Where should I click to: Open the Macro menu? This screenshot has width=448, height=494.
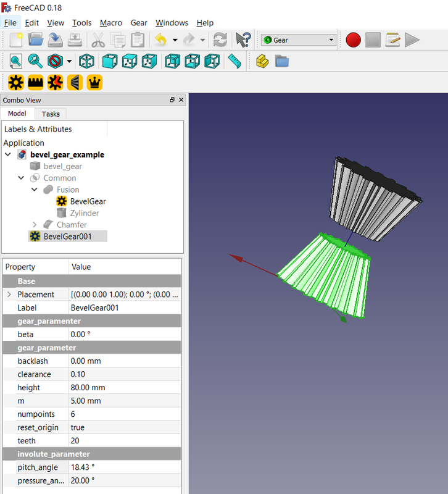pyautogui.click(x=111, y=23)
